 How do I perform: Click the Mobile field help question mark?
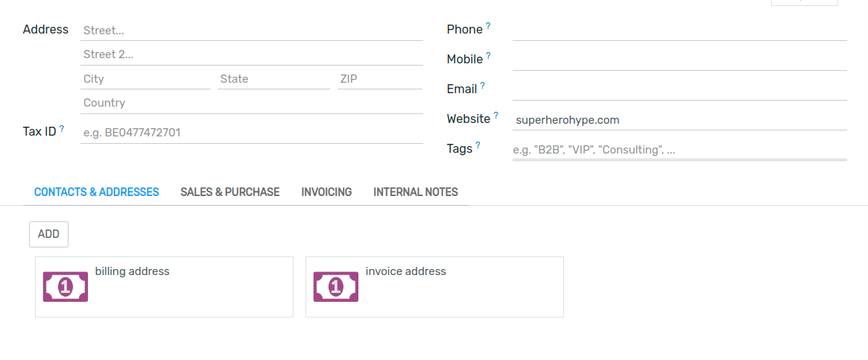tap(488, 56)
